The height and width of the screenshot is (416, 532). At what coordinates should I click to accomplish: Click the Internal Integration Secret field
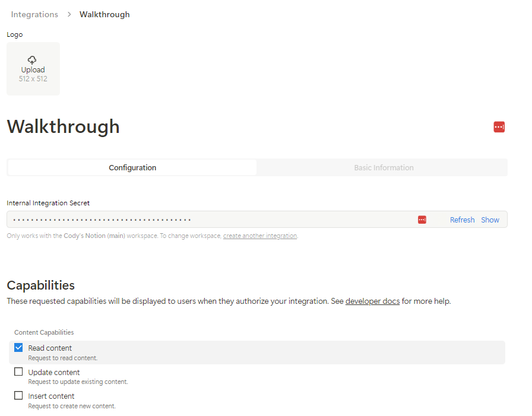(257, 220)
